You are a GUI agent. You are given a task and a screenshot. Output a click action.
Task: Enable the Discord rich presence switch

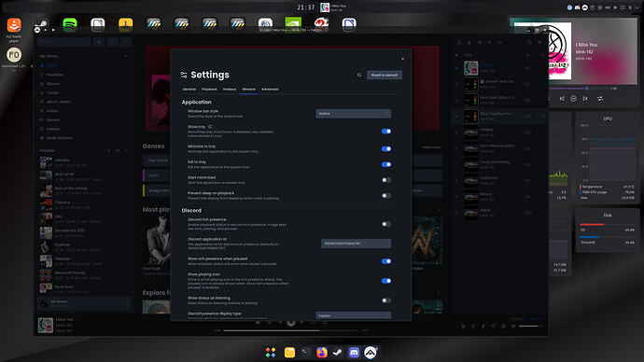point(386,224)
